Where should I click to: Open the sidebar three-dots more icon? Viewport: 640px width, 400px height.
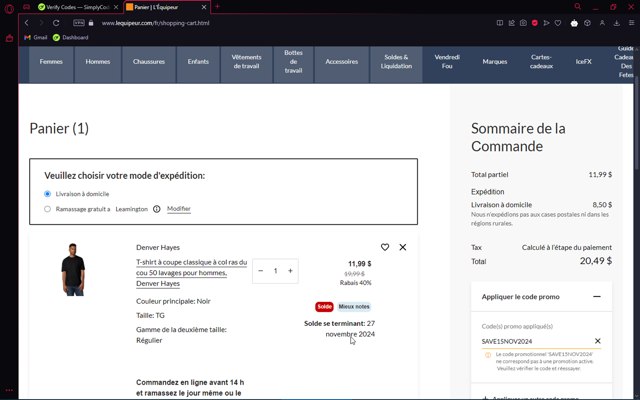(9, 390)
